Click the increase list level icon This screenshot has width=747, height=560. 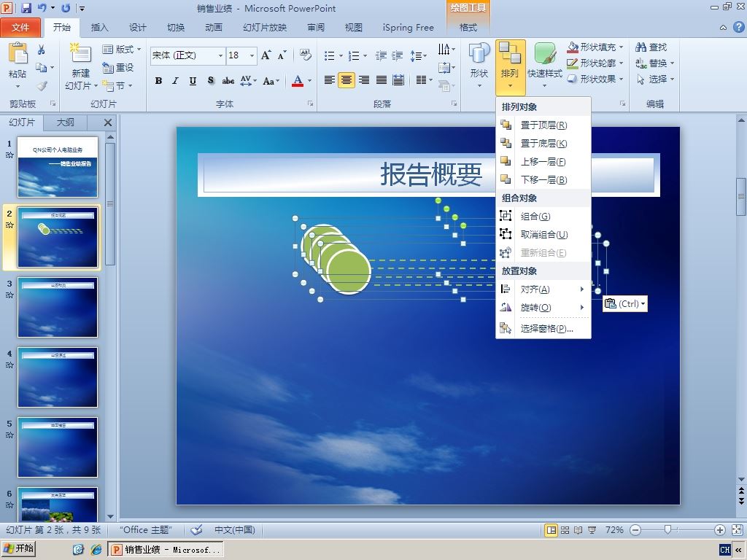pyautogui.click(x=398, y=55)
